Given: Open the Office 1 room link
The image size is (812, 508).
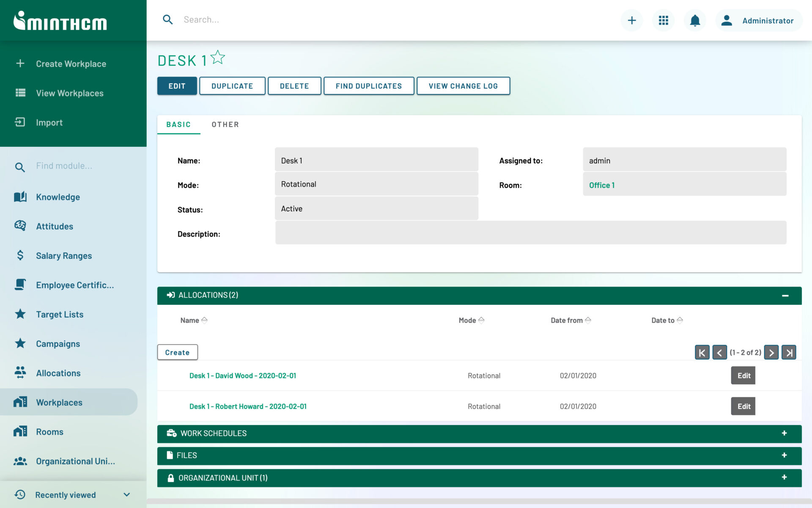Looking at the screenshot, I should (601, 185).
